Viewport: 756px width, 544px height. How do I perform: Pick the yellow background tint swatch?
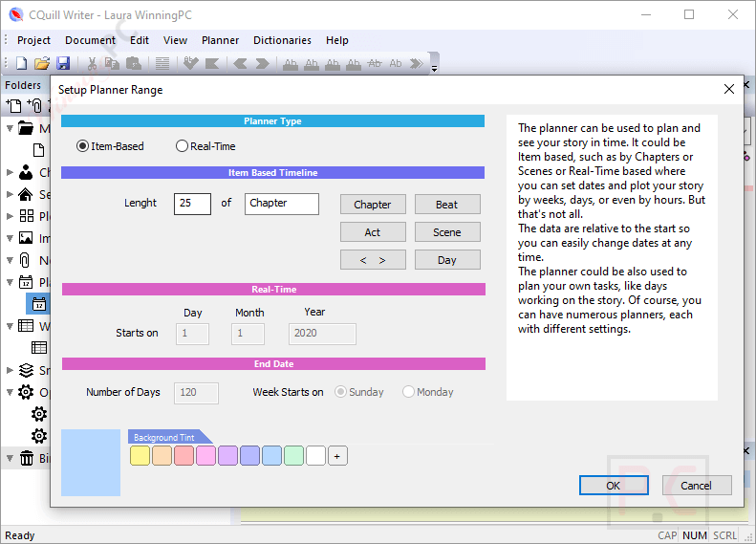point(140,456)
